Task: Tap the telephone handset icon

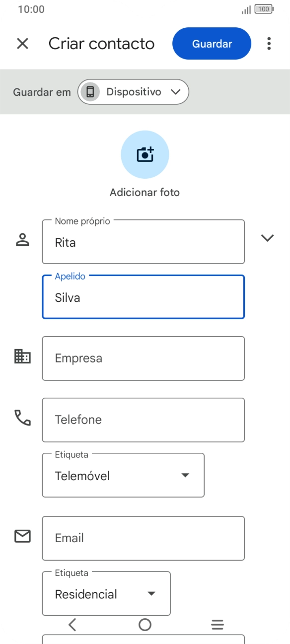Action: tap(22, 420)
